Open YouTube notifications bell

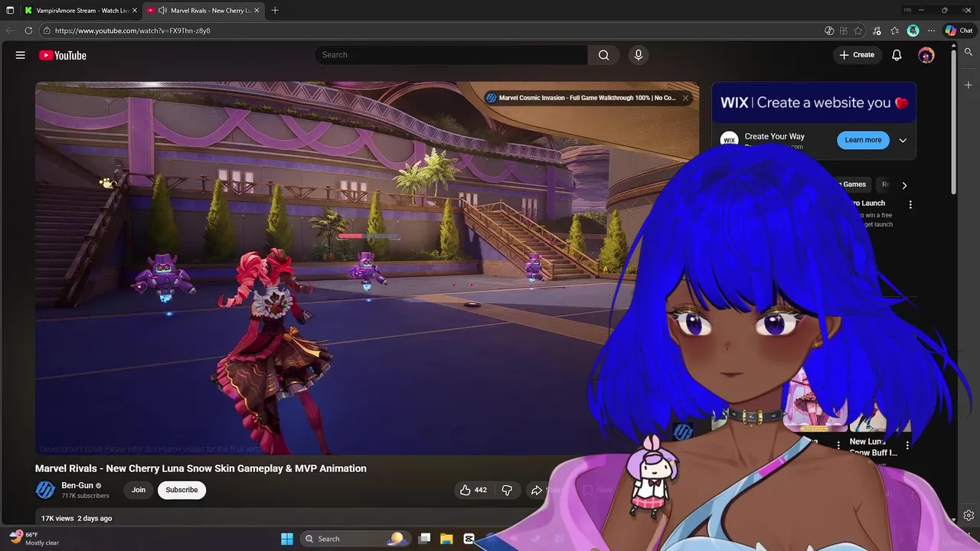897,55
